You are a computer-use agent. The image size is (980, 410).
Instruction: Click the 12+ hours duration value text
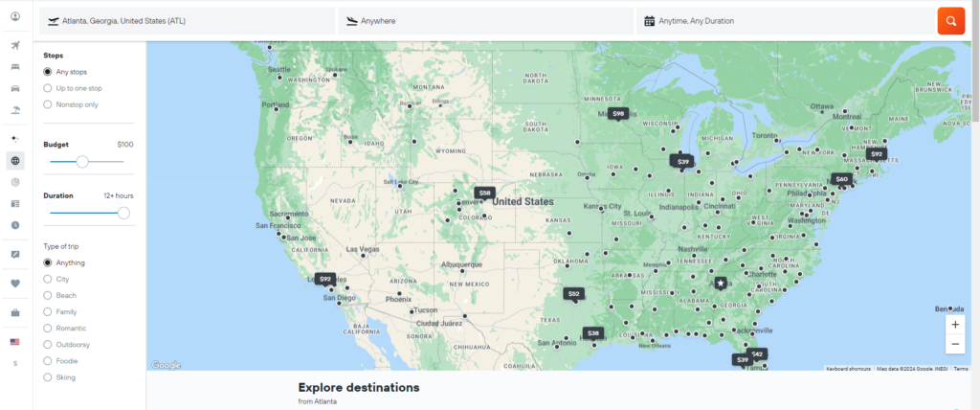coord(118,196)
